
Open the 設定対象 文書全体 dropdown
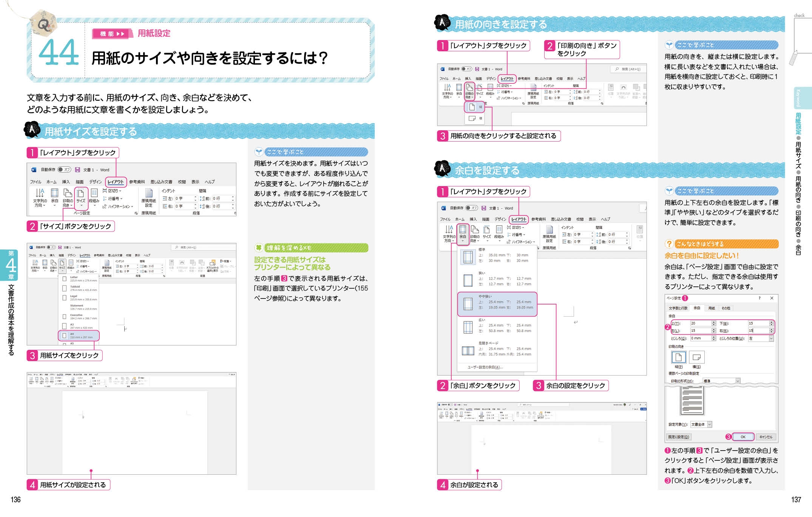tap(710, 425)
